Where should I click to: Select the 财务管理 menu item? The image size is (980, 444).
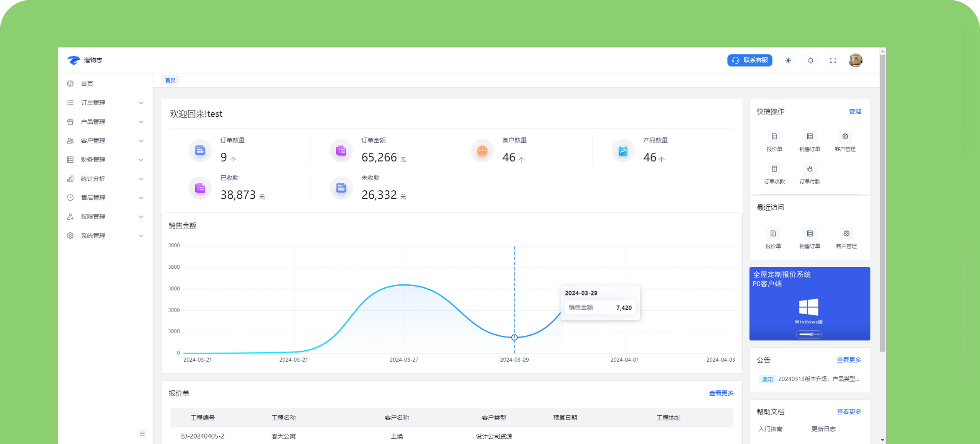click(105, 160)
